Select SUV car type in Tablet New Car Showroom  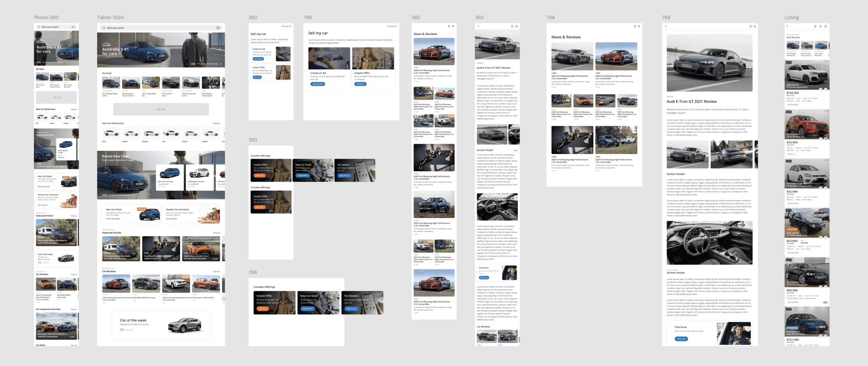point(111,135)
